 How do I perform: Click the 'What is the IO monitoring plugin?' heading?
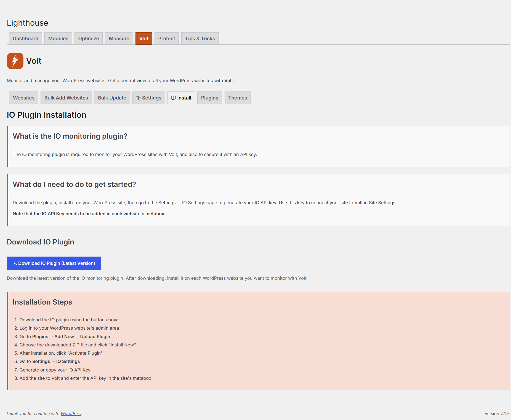(70, 136)
